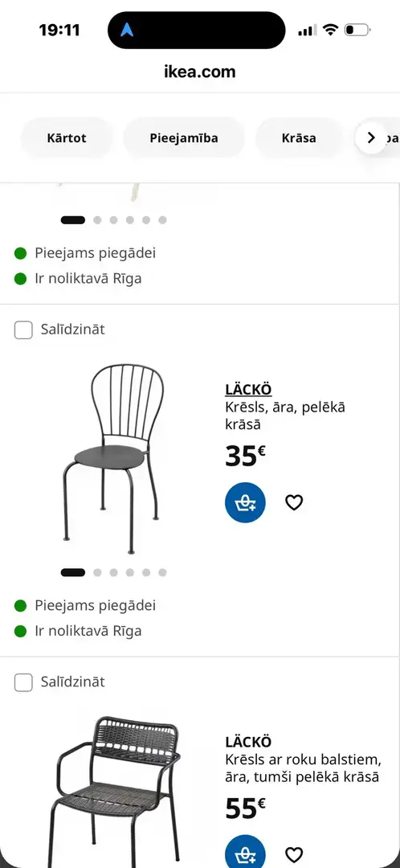
Task: Open the Pieejamība availability filter
Action: [x=184, y=138]
